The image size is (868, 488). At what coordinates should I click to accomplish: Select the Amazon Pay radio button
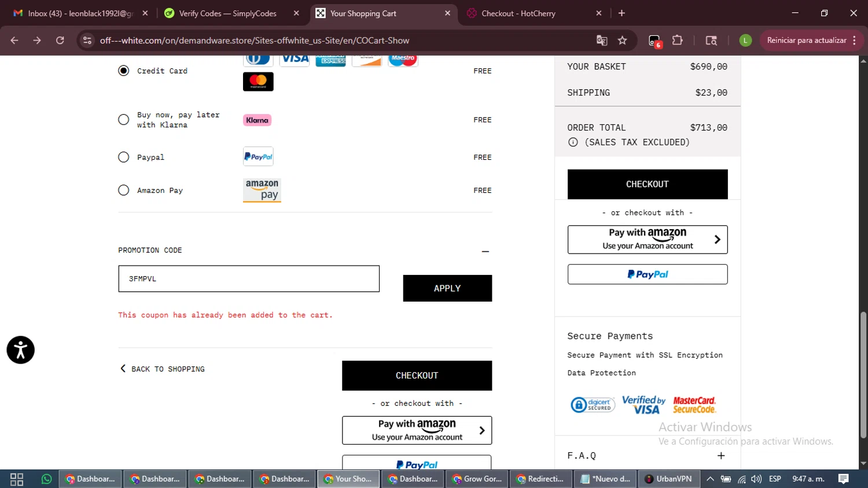(x=124, y=190)
